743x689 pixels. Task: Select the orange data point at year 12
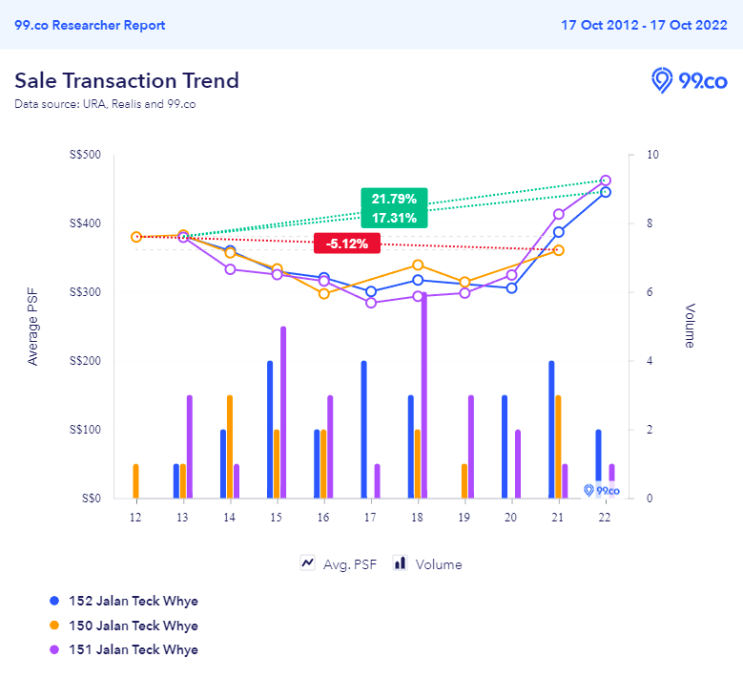[x=136, y=237]
